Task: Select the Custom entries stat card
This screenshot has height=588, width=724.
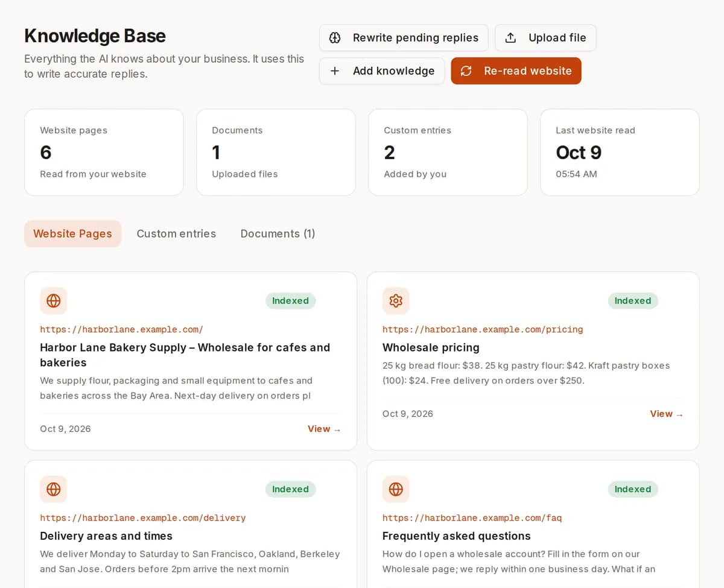Action: 448,152
